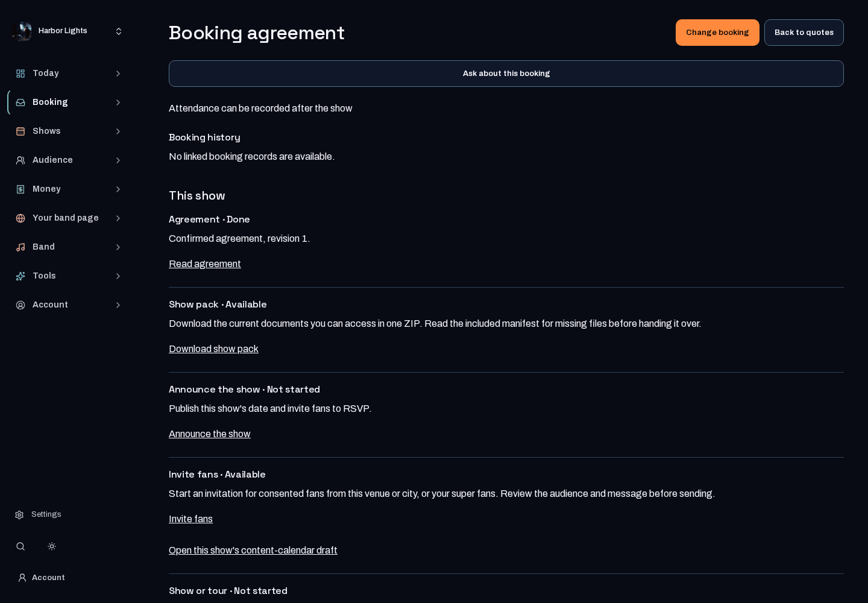Image resolution: width=868 pixels, height=603 pixels.
Task: Click the Tools sparkle icon
Action: [x=20, y=276]
